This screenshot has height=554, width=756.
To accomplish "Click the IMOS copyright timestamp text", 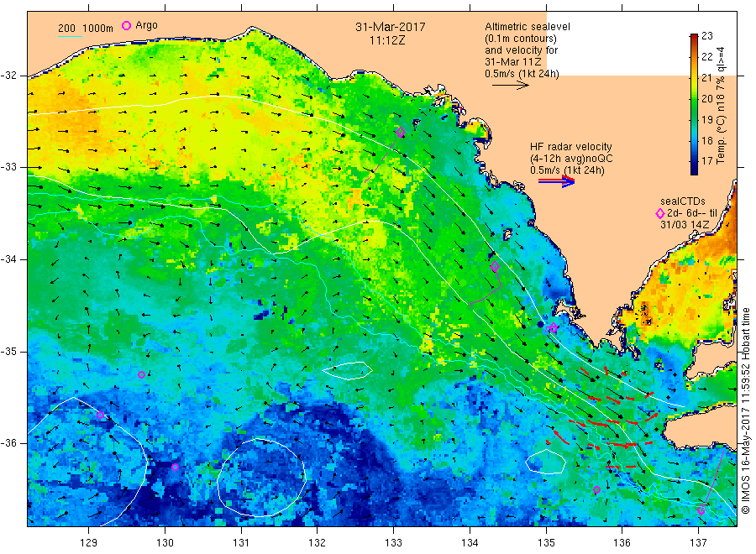I will [745, 410].
